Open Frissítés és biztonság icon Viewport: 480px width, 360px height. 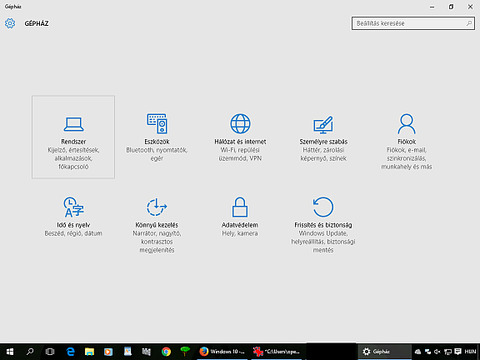[x=323, y=207]
